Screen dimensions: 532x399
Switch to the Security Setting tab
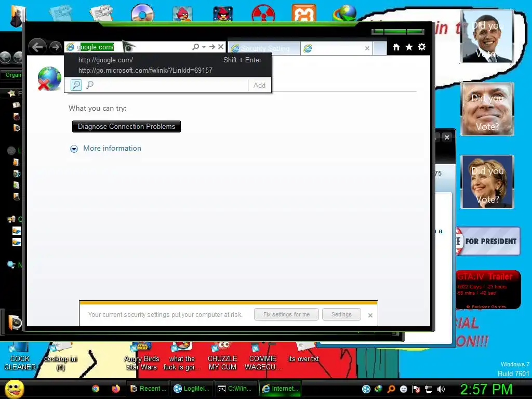tap(264, 48)
